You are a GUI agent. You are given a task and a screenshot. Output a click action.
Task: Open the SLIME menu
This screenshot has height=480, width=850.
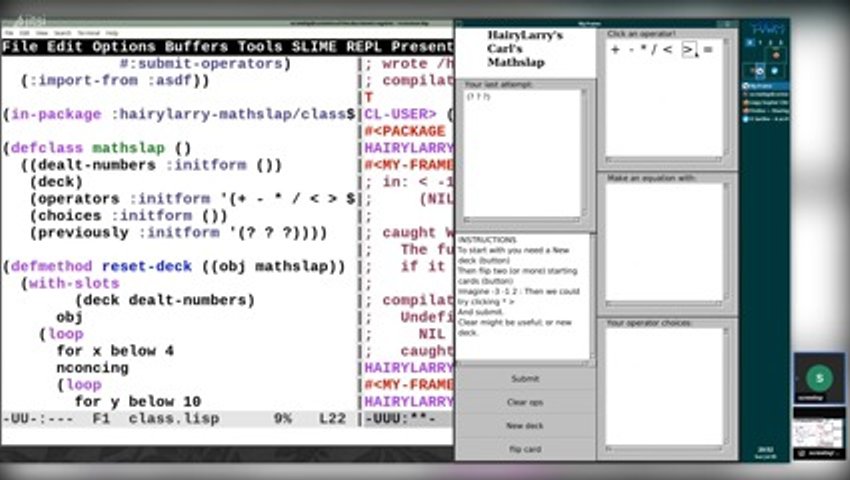coord(314,47)
